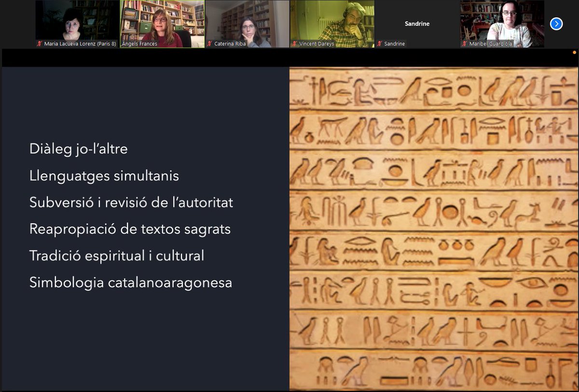Viewport: 579px width, 392px height.
Task: Click slide text 'Simbologia catalanoaragonesa'
Action: pyautogui.click(x=131, y=282)
